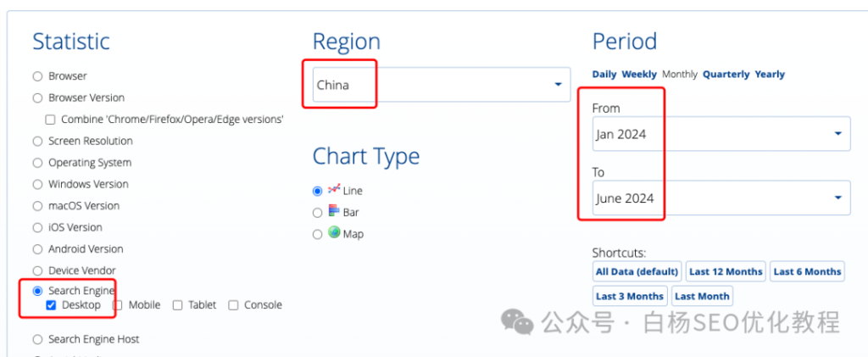Image resolution: width=868 pixels, height=357 pixels.
Task: Select the Line chart icon
Action: pos(334,189)
